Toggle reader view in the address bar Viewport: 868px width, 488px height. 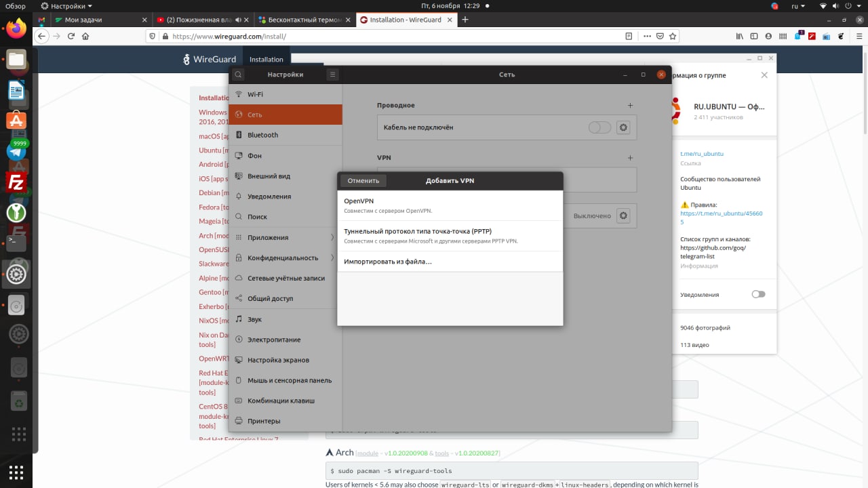pyautogui.click(x=629, y=37)
